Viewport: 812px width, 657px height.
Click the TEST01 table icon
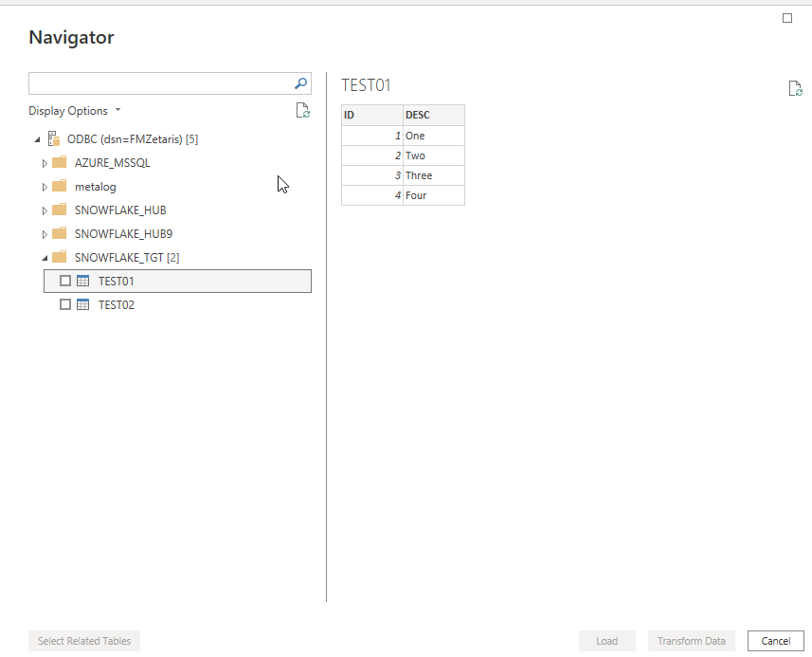[x=82, y=281]
